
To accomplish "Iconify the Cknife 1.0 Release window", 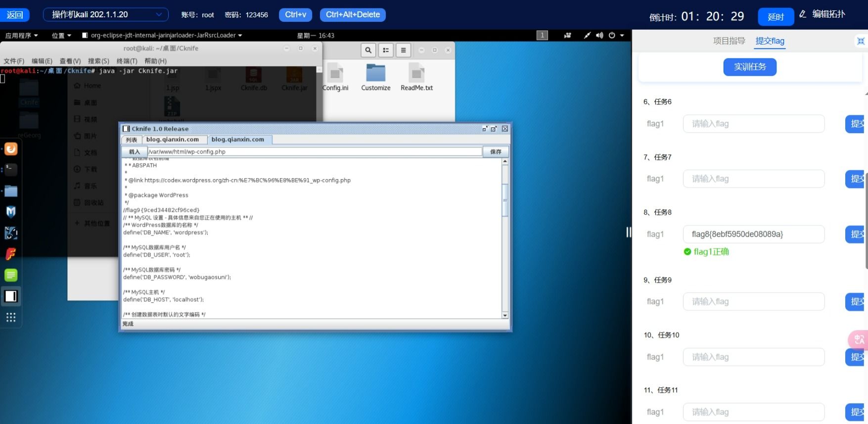I will click(485, 129).
